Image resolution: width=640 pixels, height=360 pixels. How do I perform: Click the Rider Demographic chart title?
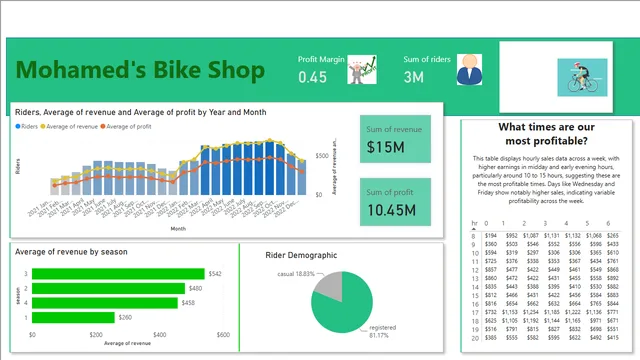pyautogui.click(x=301, y=255)
